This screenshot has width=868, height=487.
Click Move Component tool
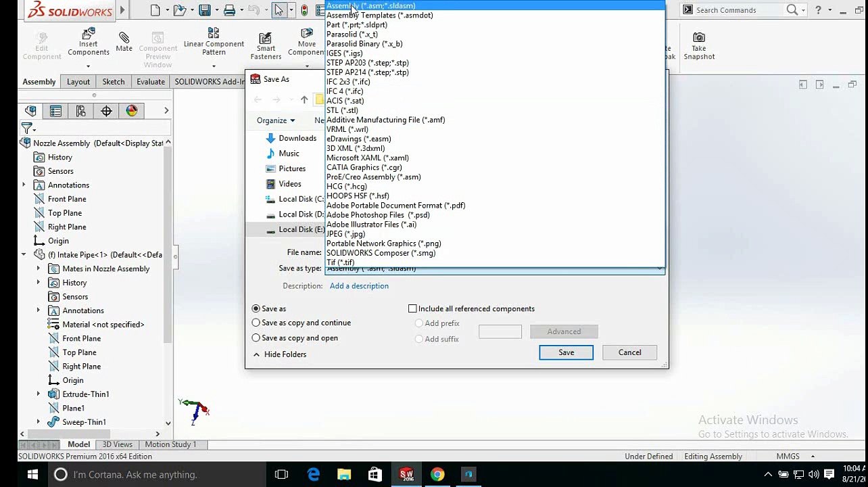point(306,42)
